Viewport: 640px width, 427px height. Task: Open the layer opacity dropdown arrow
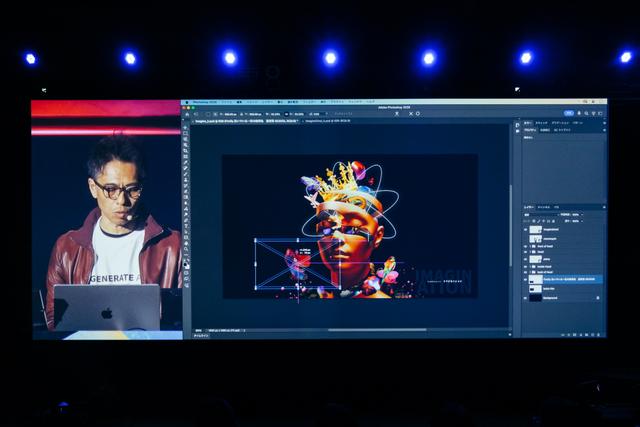pos(582,214)
